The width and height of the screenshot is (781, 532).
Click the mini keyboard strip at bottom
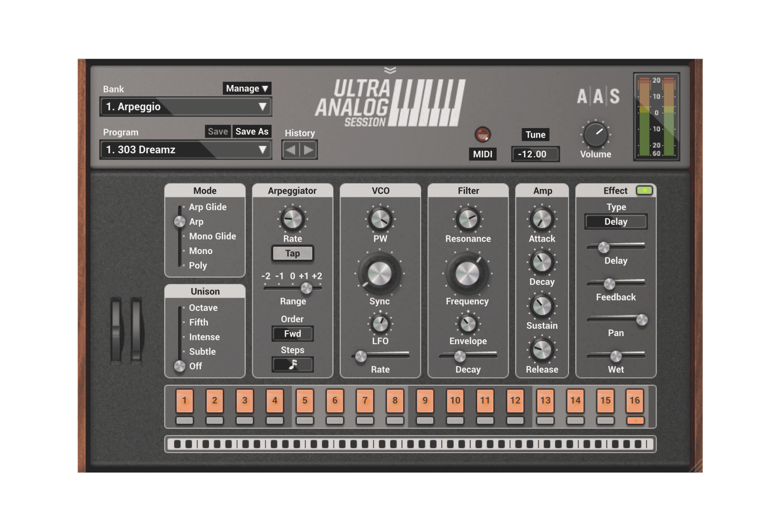pos(410,444)
